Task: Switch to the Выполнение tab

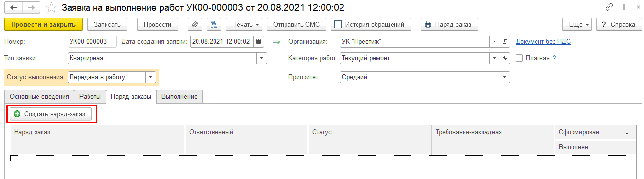Action: (x=179, y=97)
